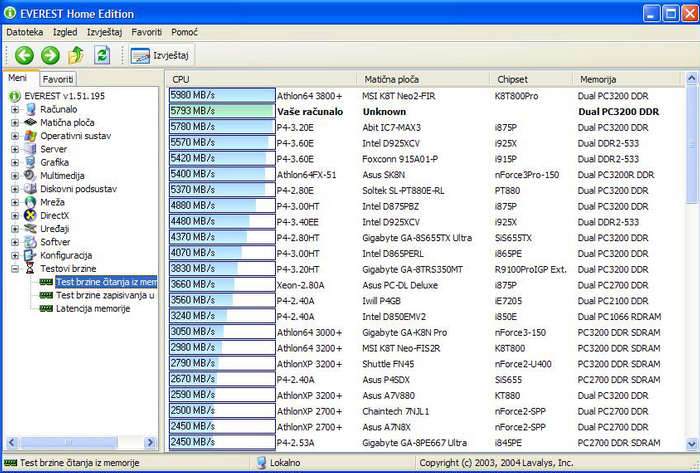
Task: Collapse the Testovi brzine tree node
Action: click(15, 269)
